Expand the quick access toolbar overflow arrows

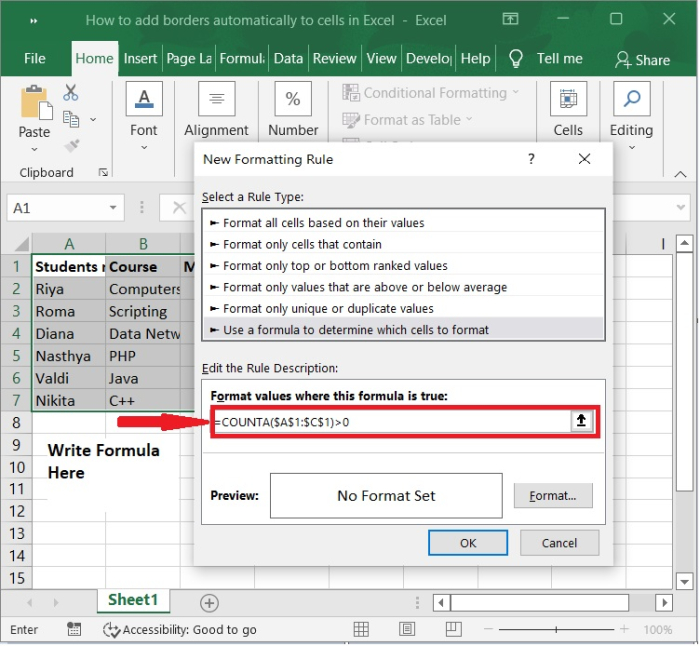(x=33, y=21)
